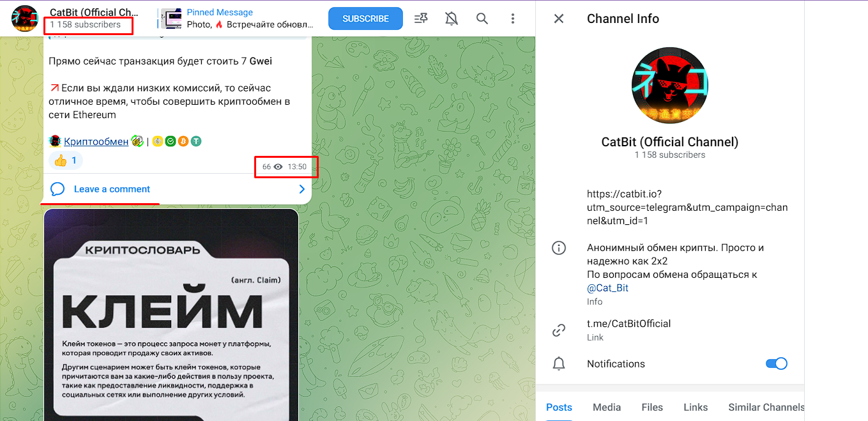The image size is (868, 421).
Task: Close the Channel Info panel
Action: 559,19
